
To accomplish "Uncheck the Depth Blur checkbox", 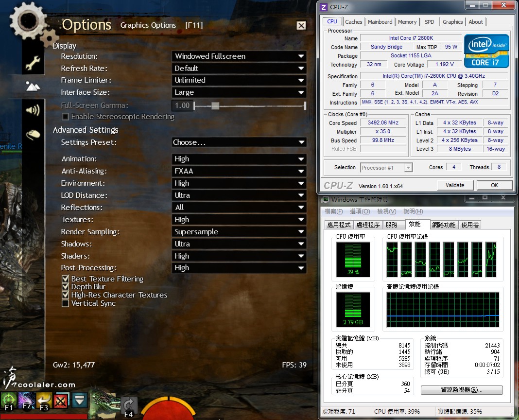I will 65,286.
